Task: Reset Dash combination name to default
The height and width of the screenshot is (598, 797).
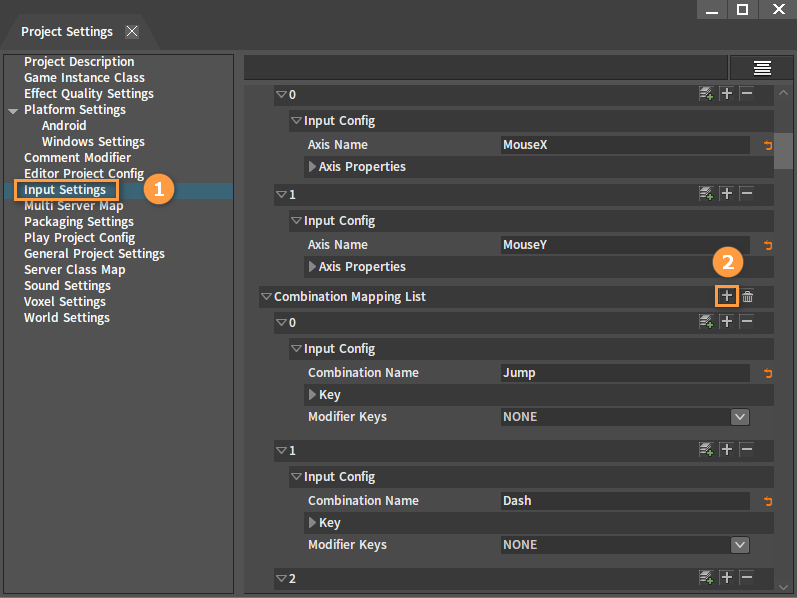Action: 768,501
